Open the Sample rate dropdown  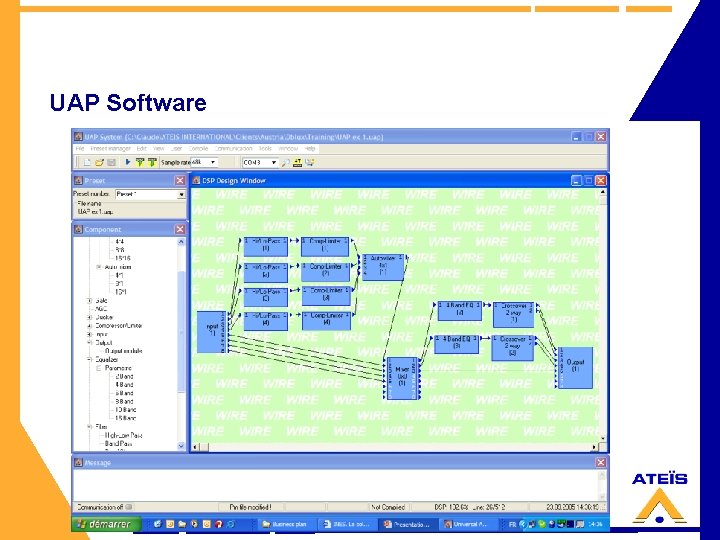tap(213, 162)
